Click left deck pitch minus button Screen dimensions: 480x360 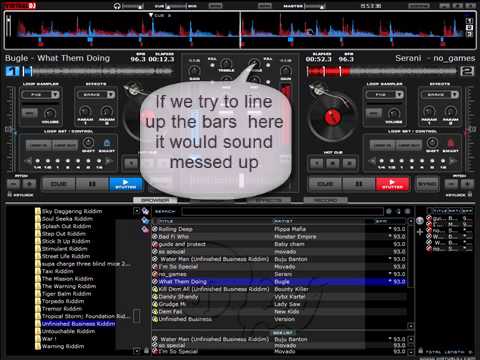tap(14, 184)
